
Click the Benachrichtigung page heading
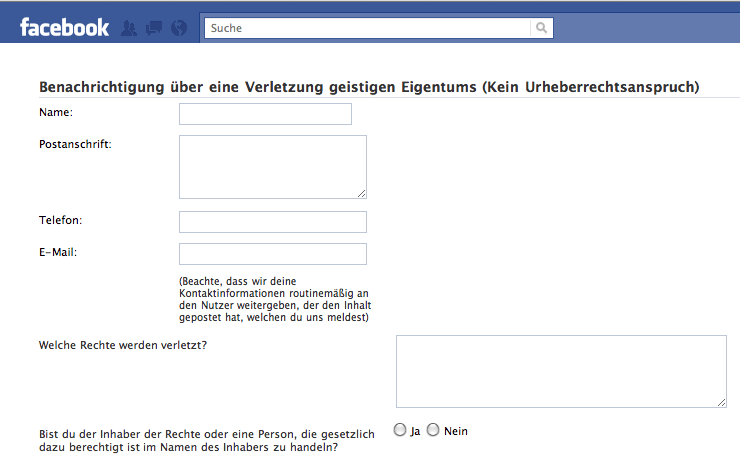[x=369, y=87]
